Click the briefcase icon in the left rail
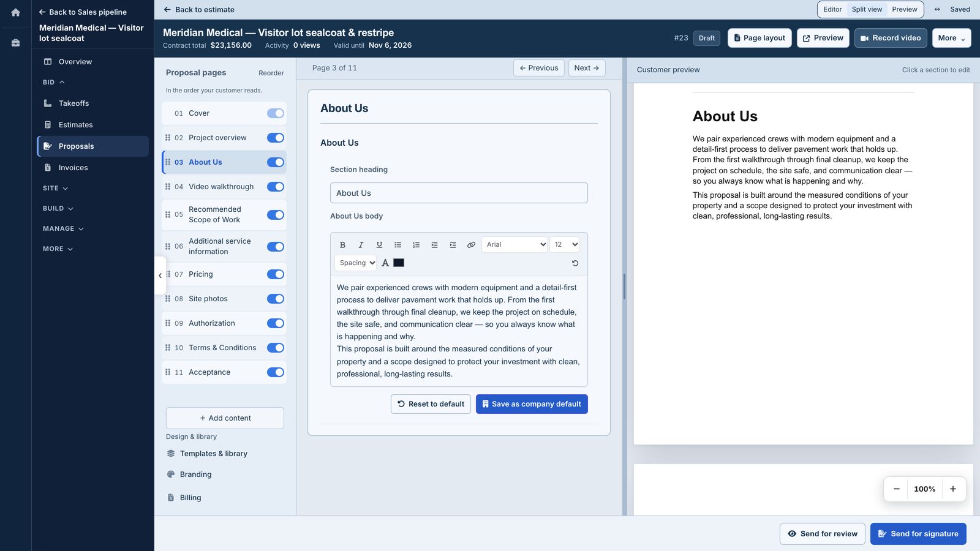 15,43
